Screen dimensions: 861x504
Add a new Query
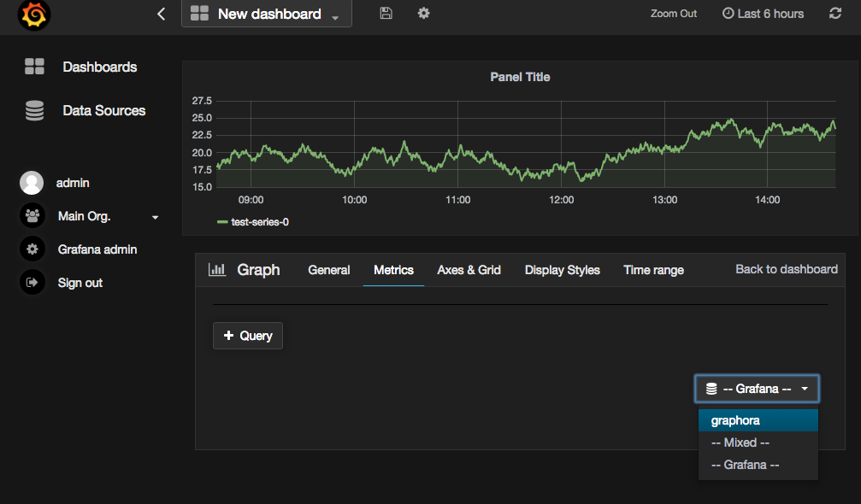click(248, 336)
